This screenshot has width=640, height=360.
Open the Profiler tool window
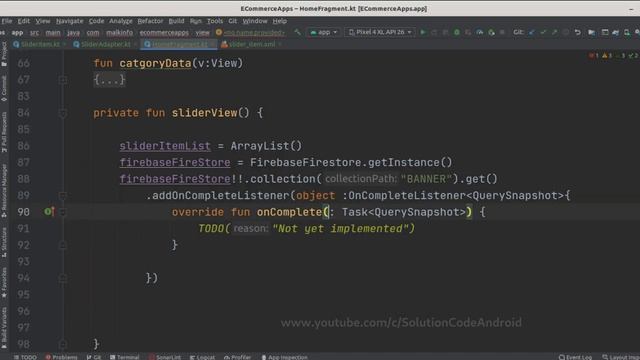tap(237, 357)
